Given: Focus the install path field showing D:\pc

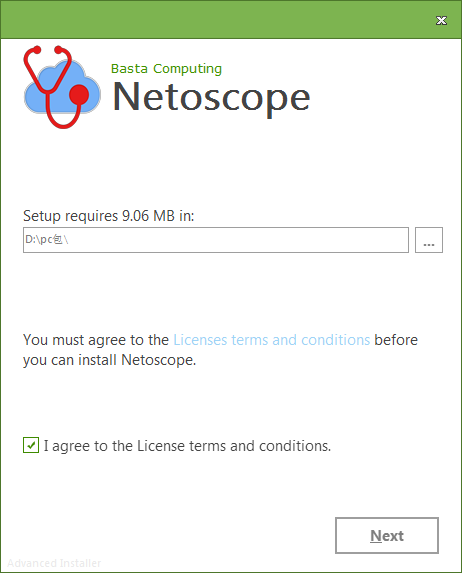Looking at the screenshot, I should click(x=216, y=240).
